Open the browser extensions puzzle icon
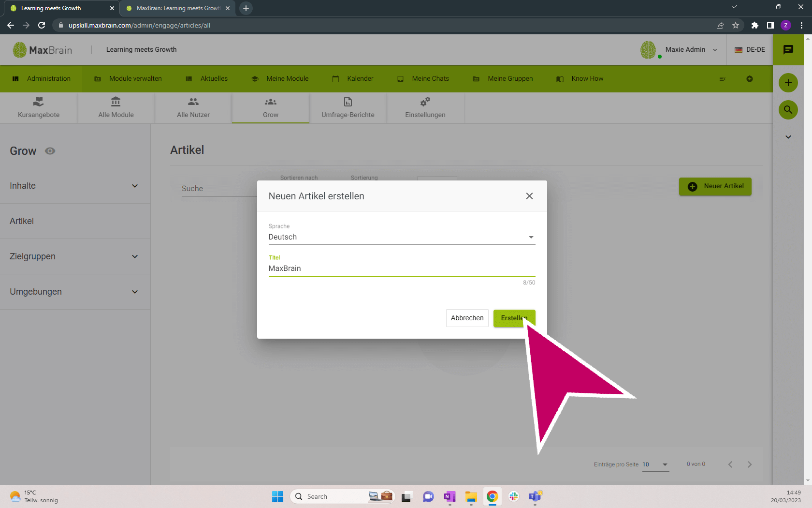 755,25
